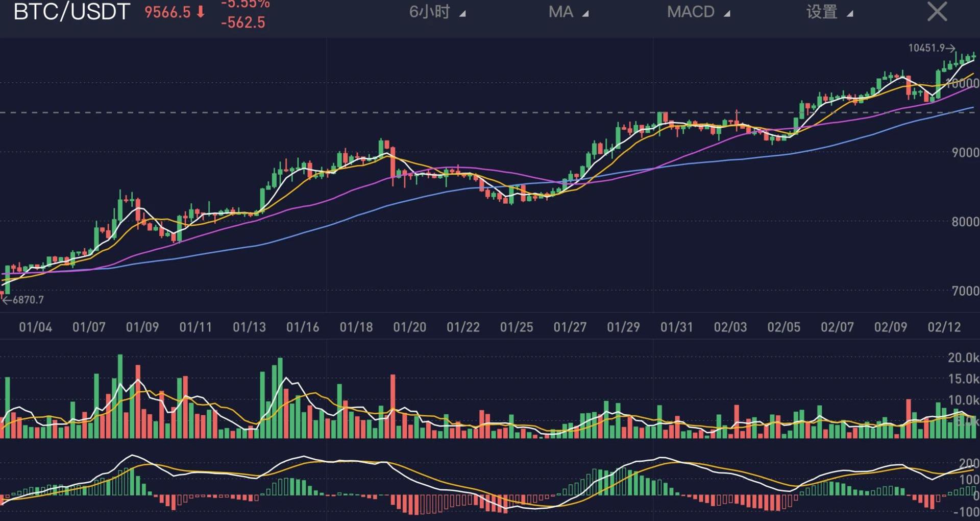Select the 01/20 date on time axis

(409, 327)
